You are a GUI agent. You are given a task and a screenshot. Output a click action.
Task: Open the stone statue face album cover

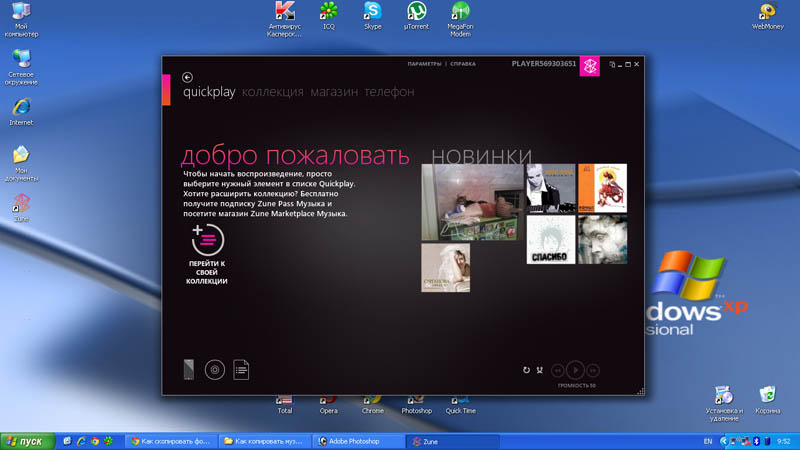coord(603,240)
